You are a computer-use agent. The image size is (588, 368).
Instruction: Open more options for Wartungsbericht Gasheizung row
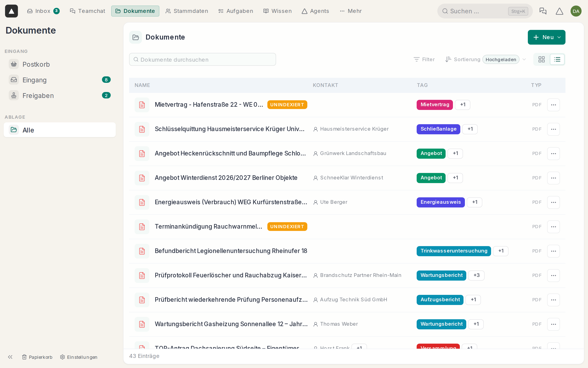coord(554,324)
